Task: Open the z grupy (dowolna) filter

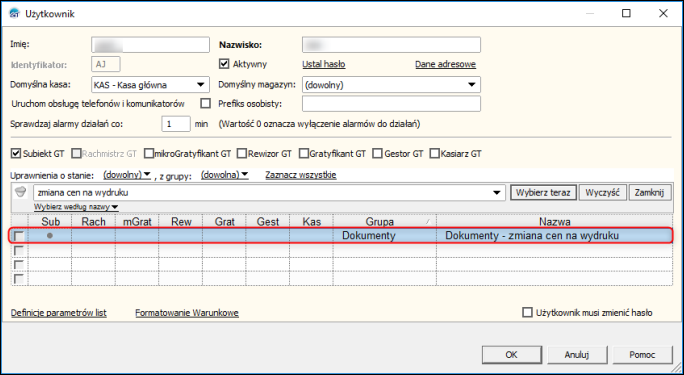Action: click(224, 175)
